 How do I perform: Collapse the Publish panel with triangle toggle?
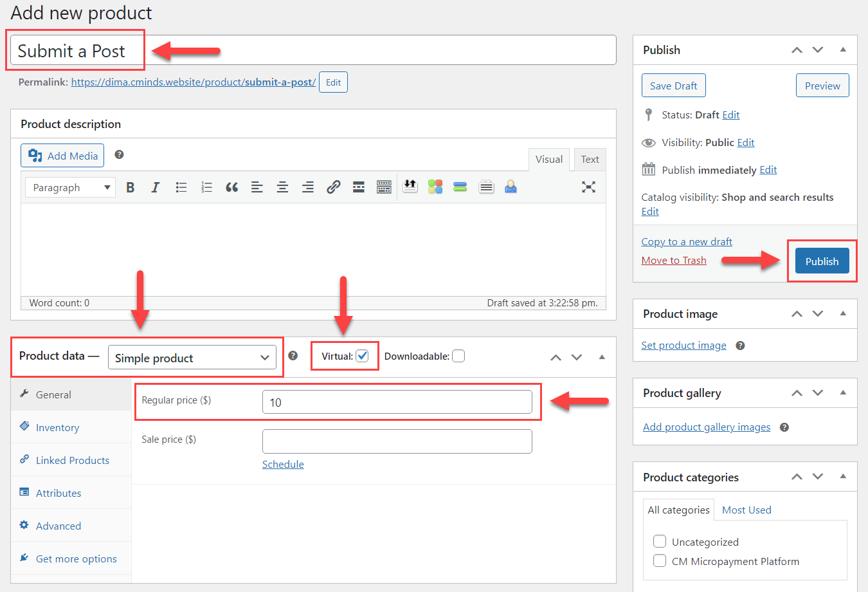[x=843, y=50]
